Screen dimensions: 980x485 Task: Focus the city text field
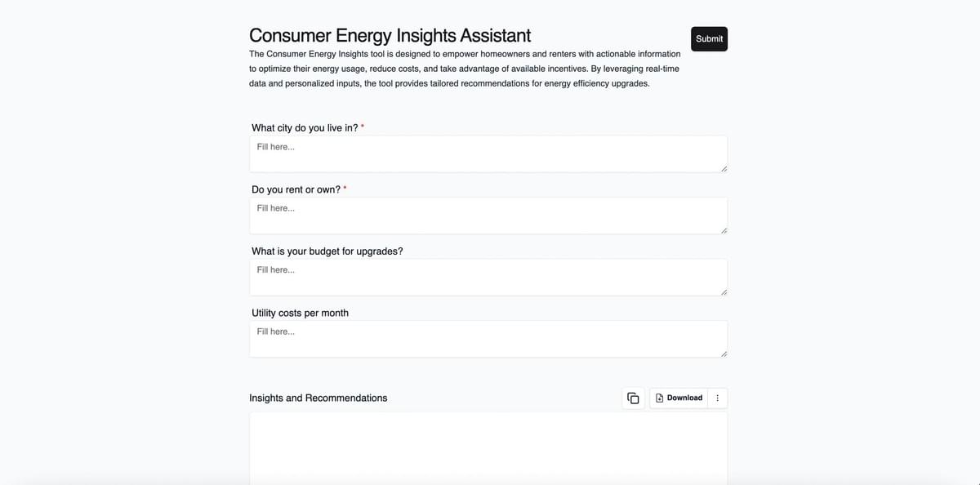(488, 154)
